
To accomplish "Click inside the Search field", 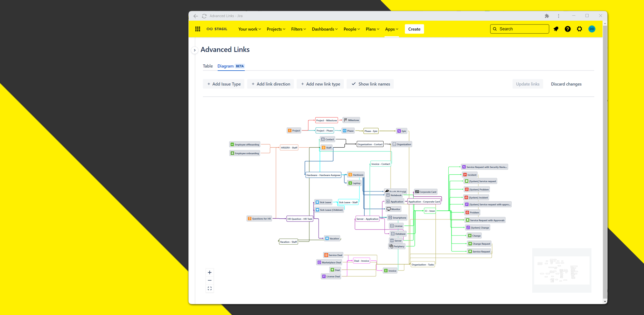I will [519, 29].
